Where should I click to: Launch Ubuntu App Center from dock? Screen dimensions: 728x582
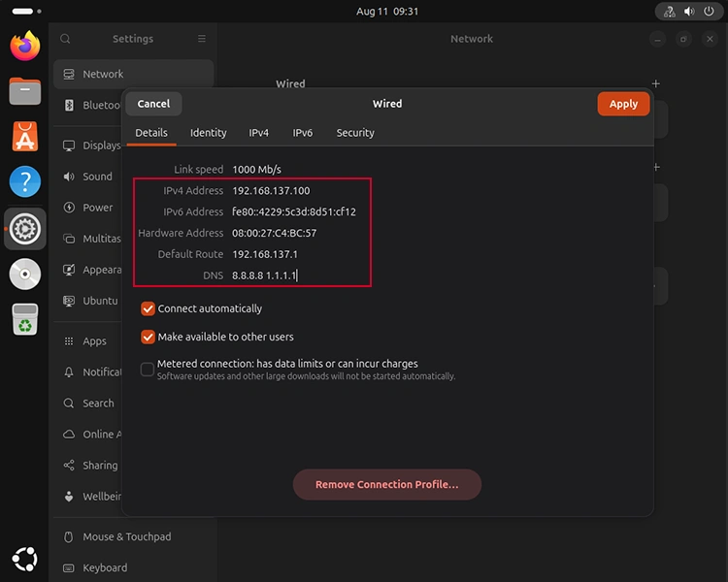coord(25,137)
